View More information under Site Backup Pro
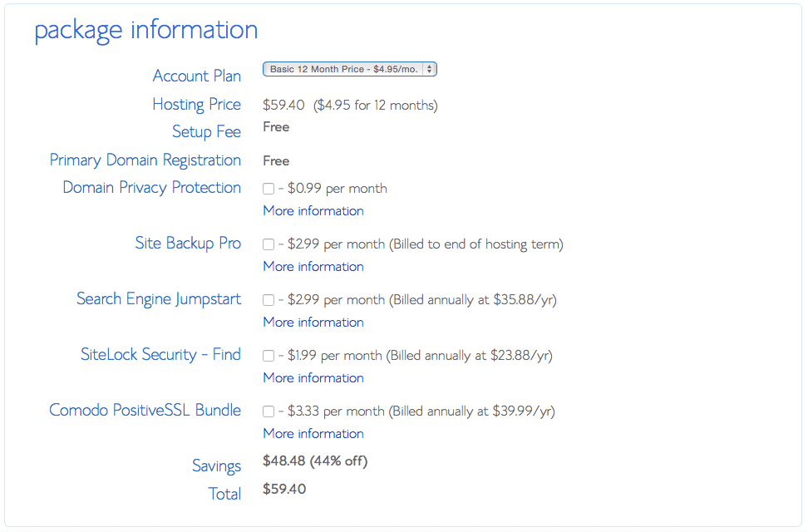 [x=313, y=266]
